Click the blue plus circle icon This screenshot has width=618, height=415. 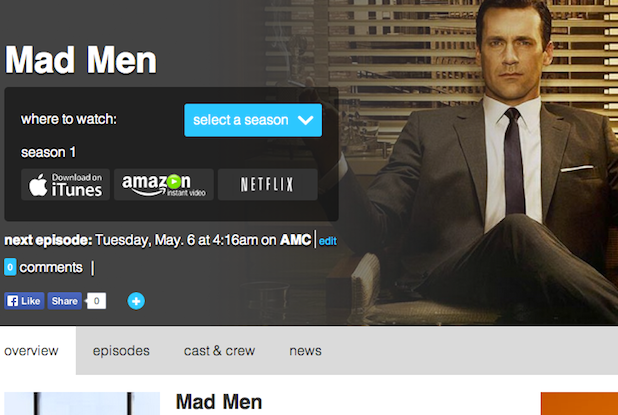click(136, 301)
